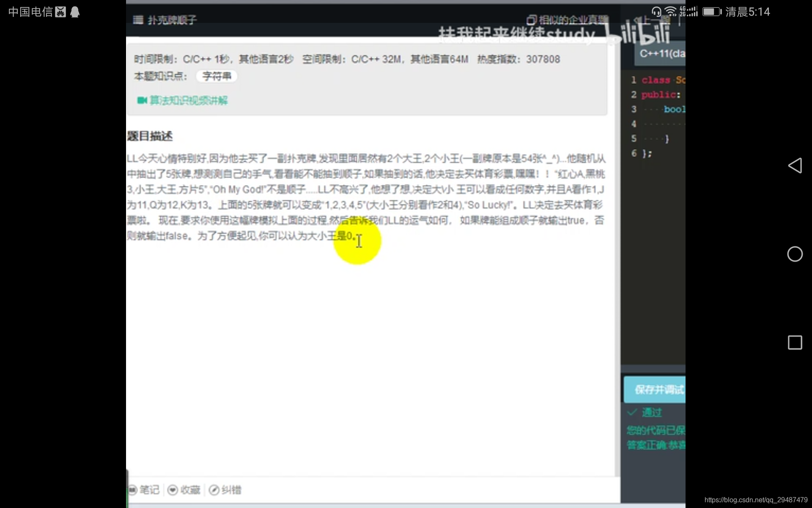Open the 算法知识视频讲解 link
Screen dimensions: 812x508
point(189,100)
